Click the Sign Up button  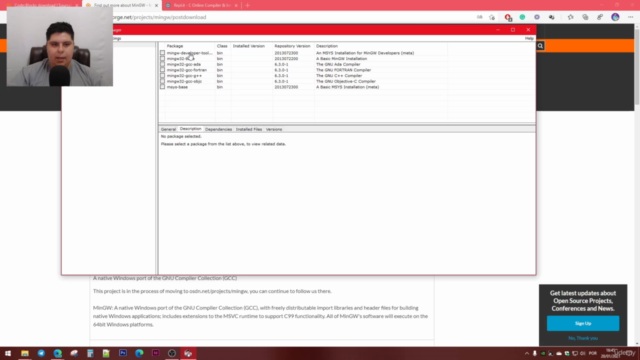coord(583,323)
